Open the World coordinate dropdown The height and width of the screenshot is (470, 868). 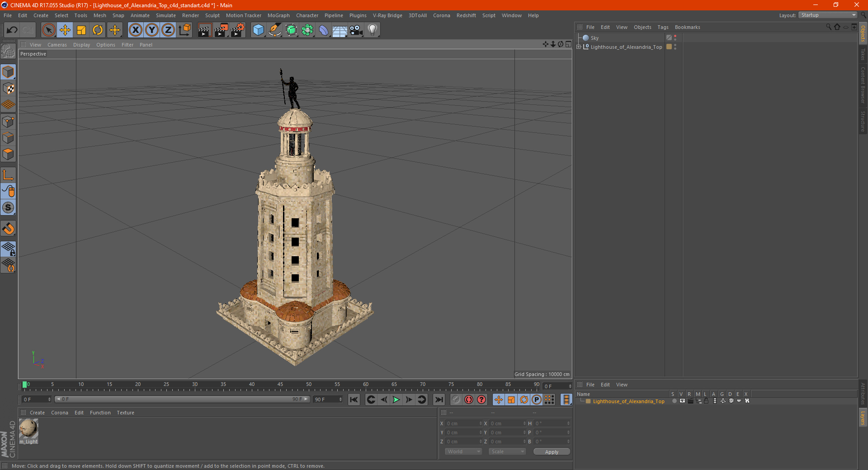[x=463, y=451]
